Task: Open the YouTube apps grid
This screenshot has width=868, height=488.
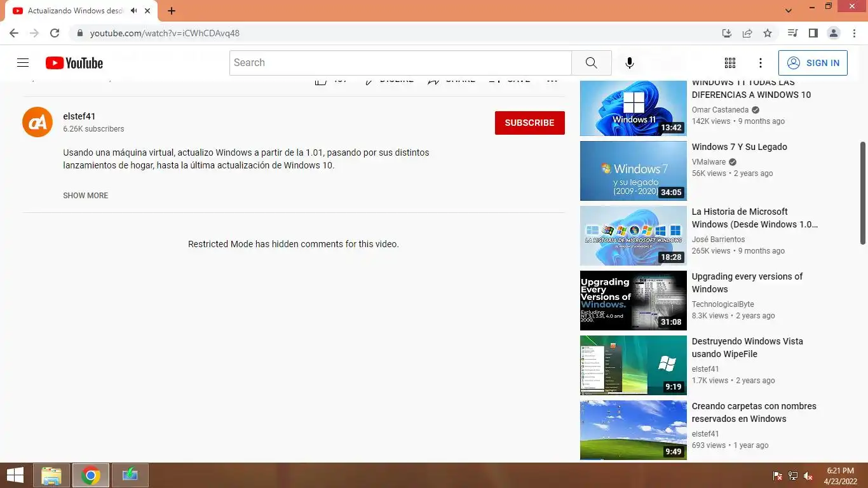Action: [730, 63]
